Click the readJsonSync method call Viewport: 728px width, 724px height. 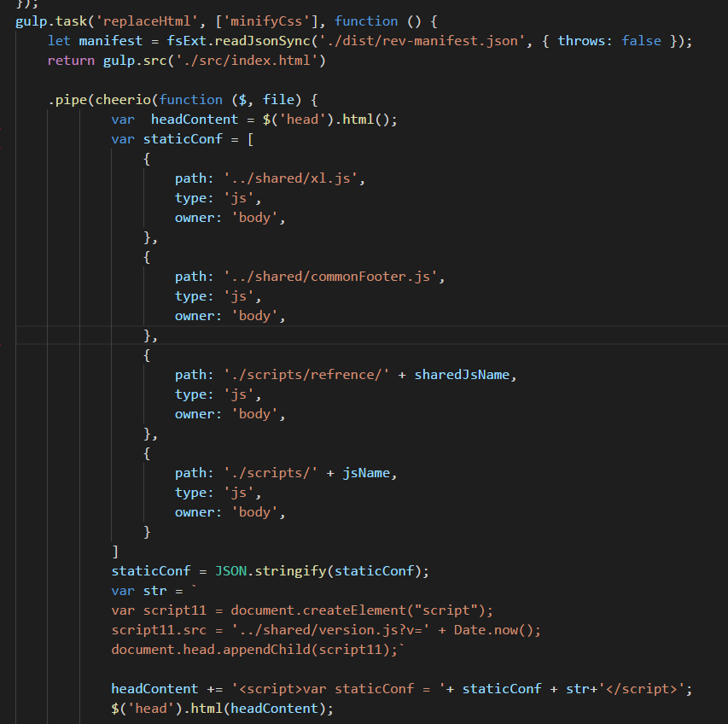[x=262, y=41]
